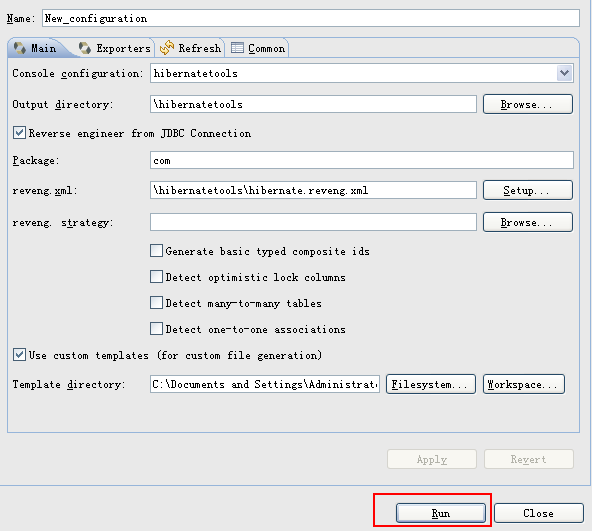Viewport: 592px width, 531px height.
Task: Click the Refresh tab arrows icon
Action: 167,48
